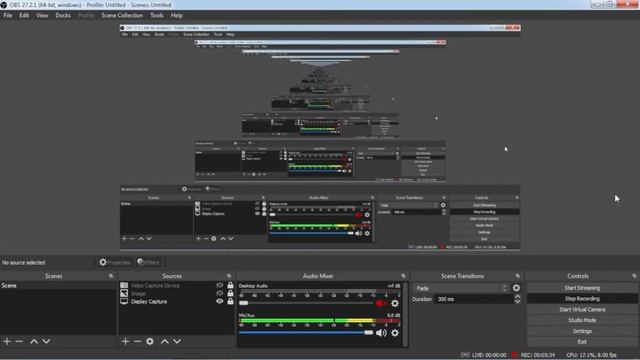The width and height of the screenshot is (640, 360).
Task: Open the Scene Collection menu
Action: (x=122, y=16)
